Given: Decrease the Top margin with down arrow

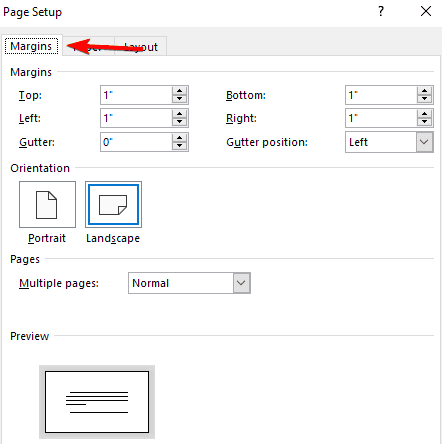Looking at the screenshot, I should pyautogui.click(x=180, y=99).
